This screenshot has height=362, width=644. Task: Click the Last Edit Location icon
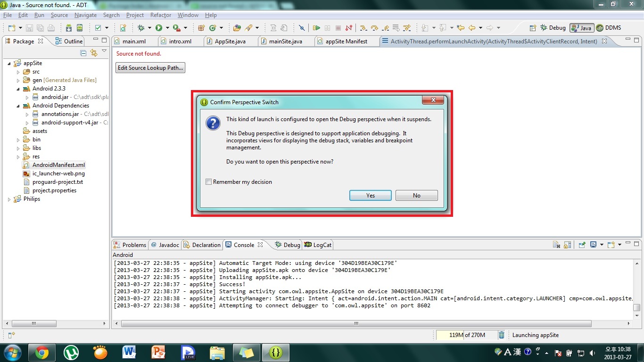461,28
